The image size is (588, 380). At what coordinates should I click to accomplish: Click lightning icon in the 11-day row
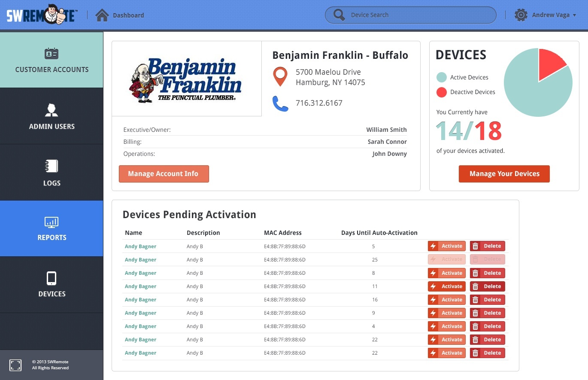433,286
